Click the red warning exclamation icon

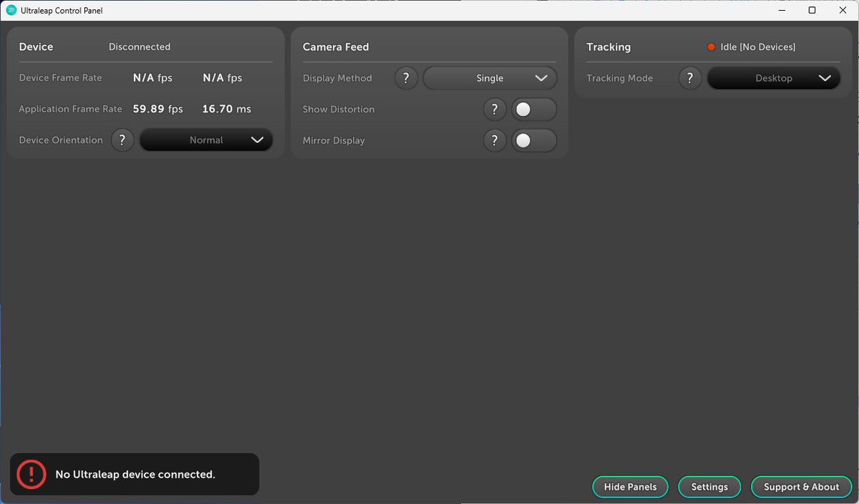(x=31, y=474)
